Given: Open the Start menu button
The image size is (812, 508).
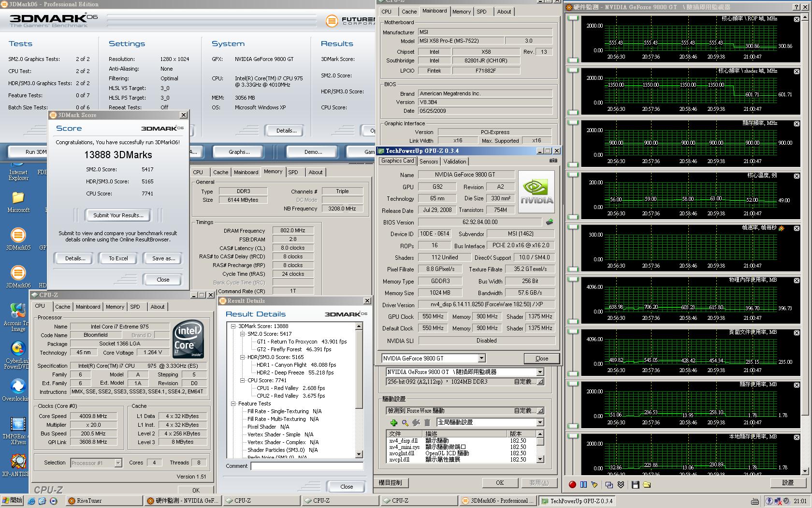Looking at the screenshot, I should [x=12, y=501].
